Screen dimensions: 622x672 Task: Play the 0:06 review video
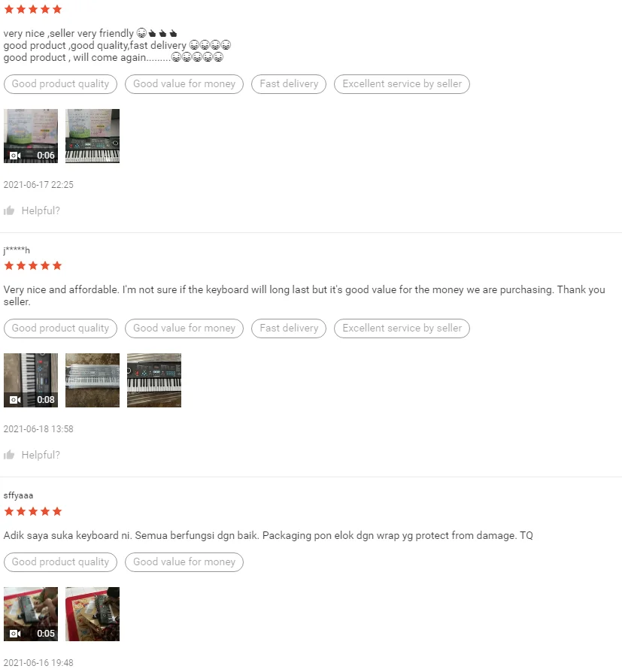click(x=31, y=136)
